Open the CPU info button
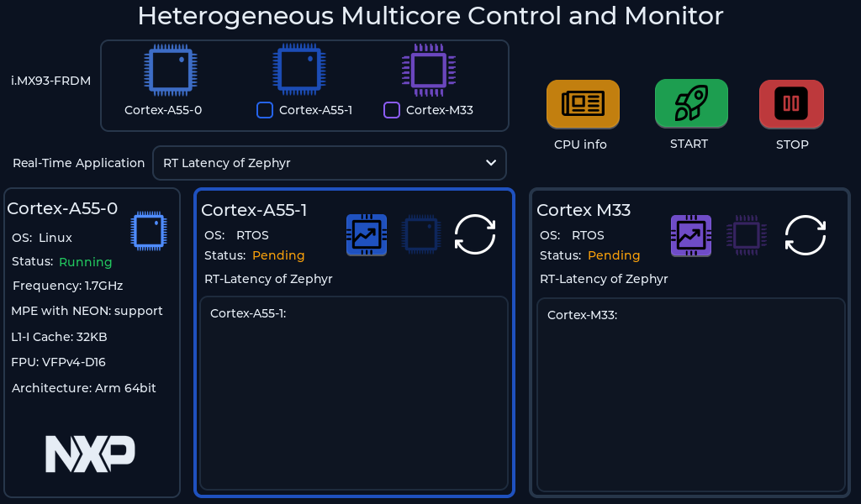Viewport: 861px width, 504px height. pyautogui.click(x=583, y=104)
